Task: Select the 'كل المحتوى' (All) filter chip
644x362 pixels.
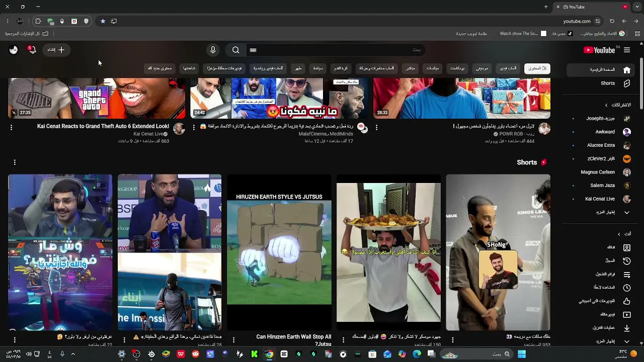Action: click(x=537, y=68)
